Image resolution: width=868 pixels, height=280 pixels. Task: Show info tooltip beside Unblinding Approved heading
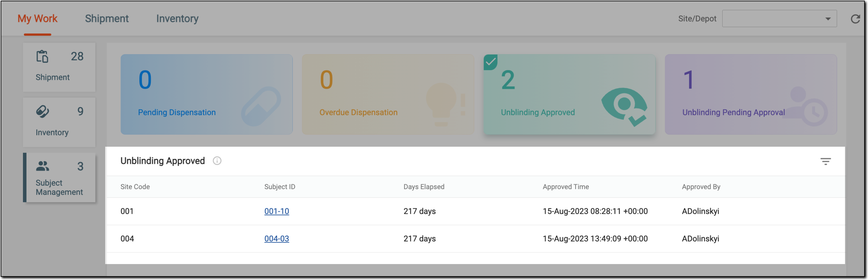217,161
